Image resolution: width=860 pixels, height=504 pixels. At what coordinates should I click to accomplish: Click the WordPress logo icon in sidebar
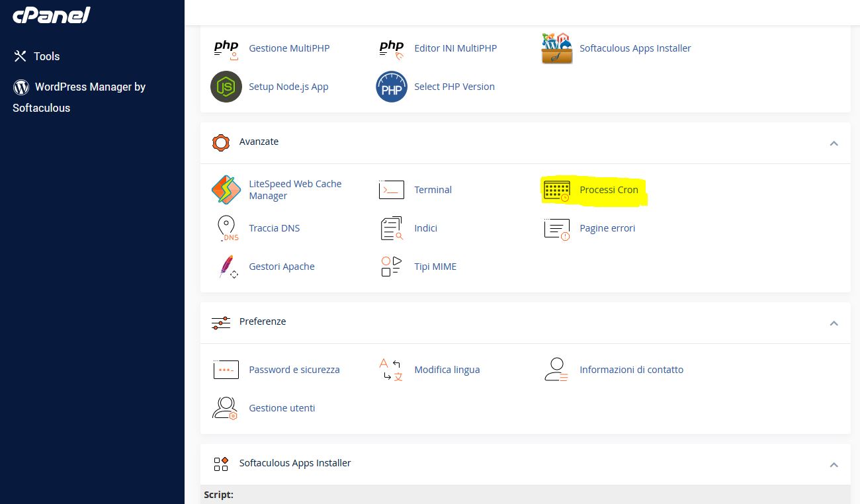coord(21,87)
